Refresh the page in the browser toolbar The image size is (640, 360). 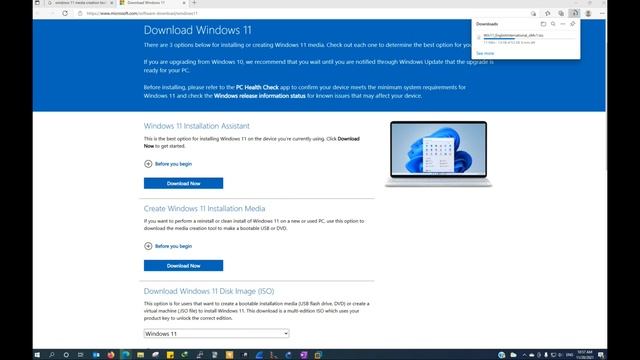coord(65,13)
